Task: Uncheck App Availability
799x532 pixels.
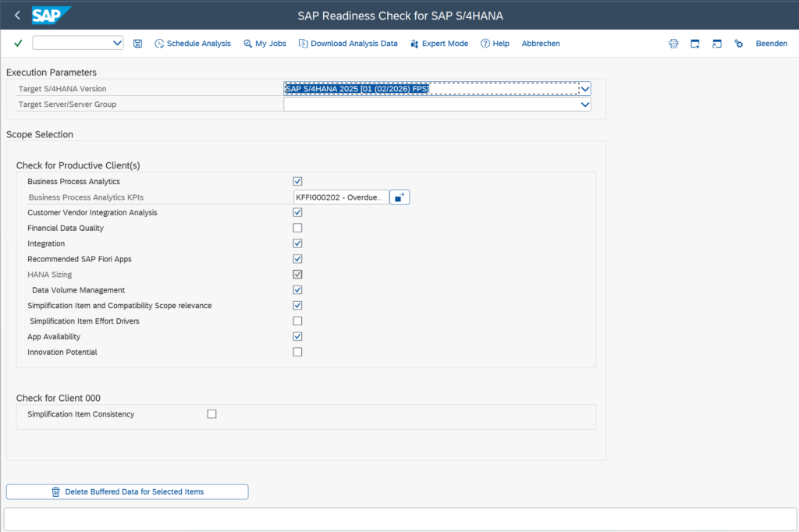Action: point(297,336)
